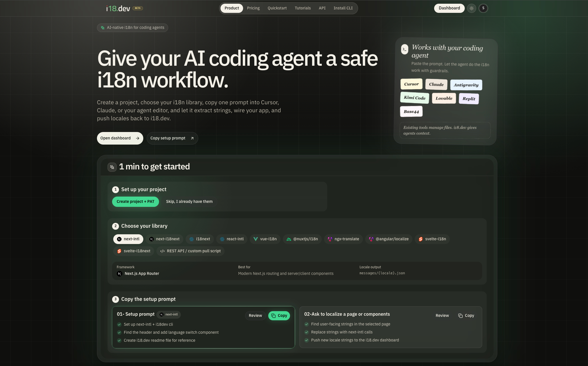Go to the Quickstart nav tab
The image size is (588, 366).
(277, 8)
